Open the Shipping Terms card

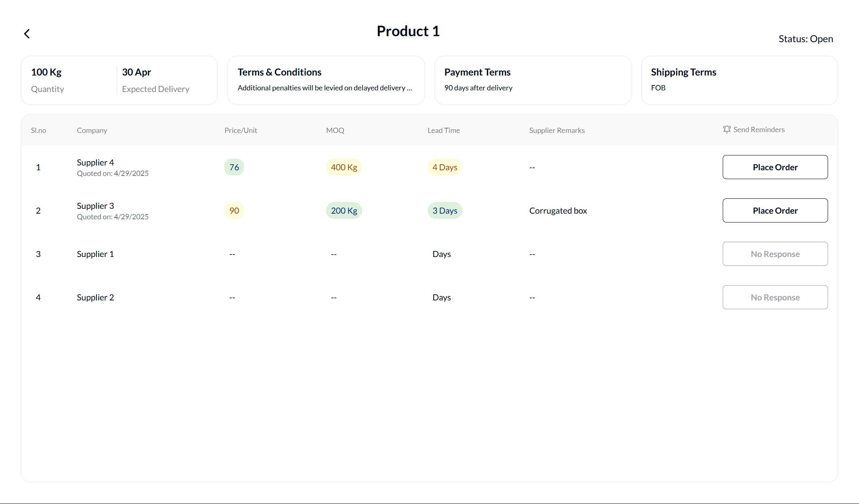click(739, 80)
